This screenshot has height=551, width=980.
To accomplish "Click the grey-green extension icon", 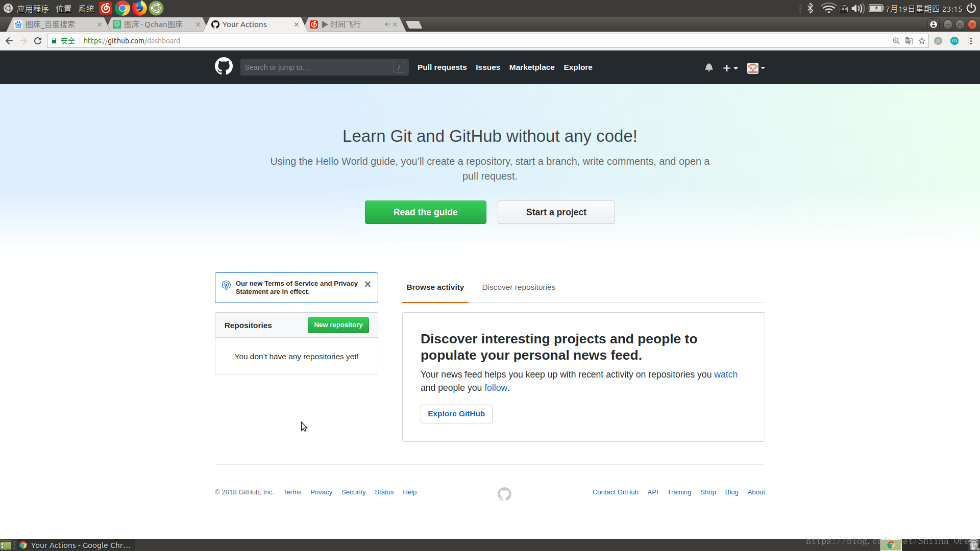I will point(938,41).
